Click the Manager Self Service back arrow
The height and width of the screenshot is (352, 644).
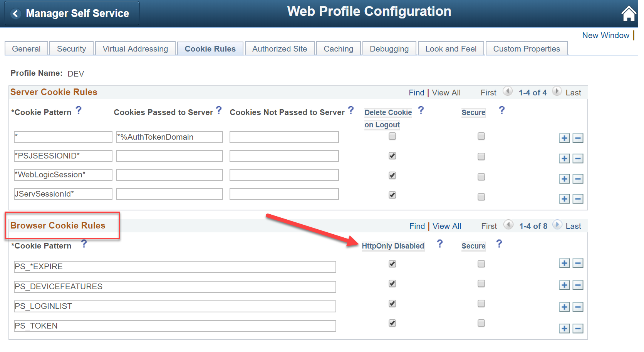coord(15,14)
